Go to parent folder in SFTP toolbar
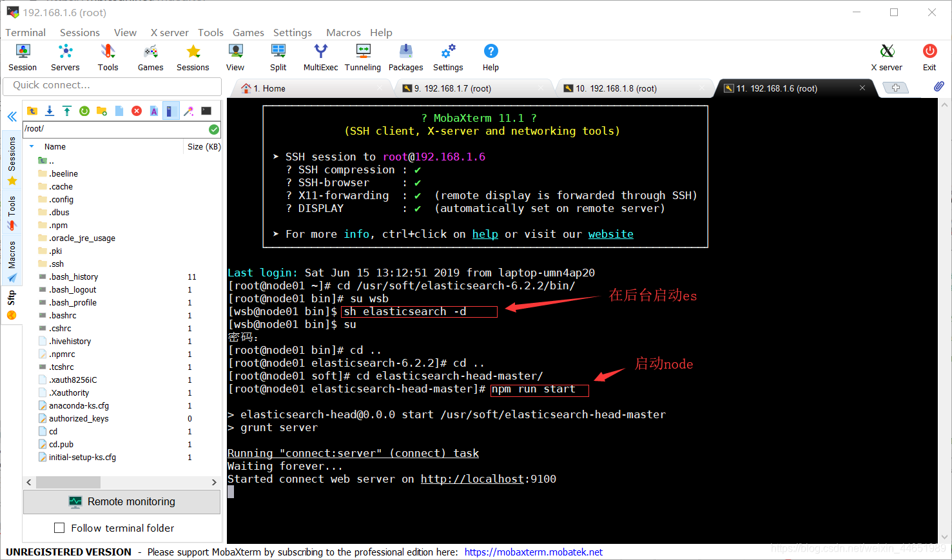This screenshot has height=560, width=952. [x=32, y=111]
